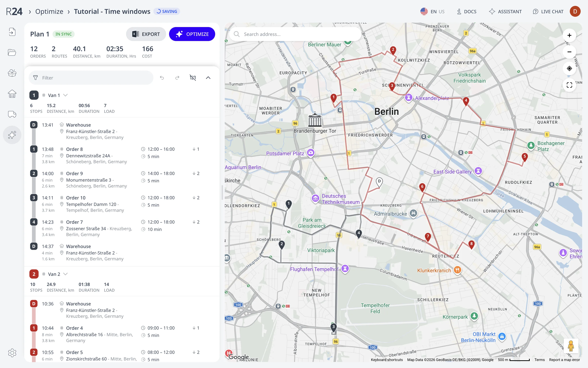The height and width of the screenshot is (368, 588).
Task: Open the depot warehouse icon in sidebar
Action: click(12, 94)
